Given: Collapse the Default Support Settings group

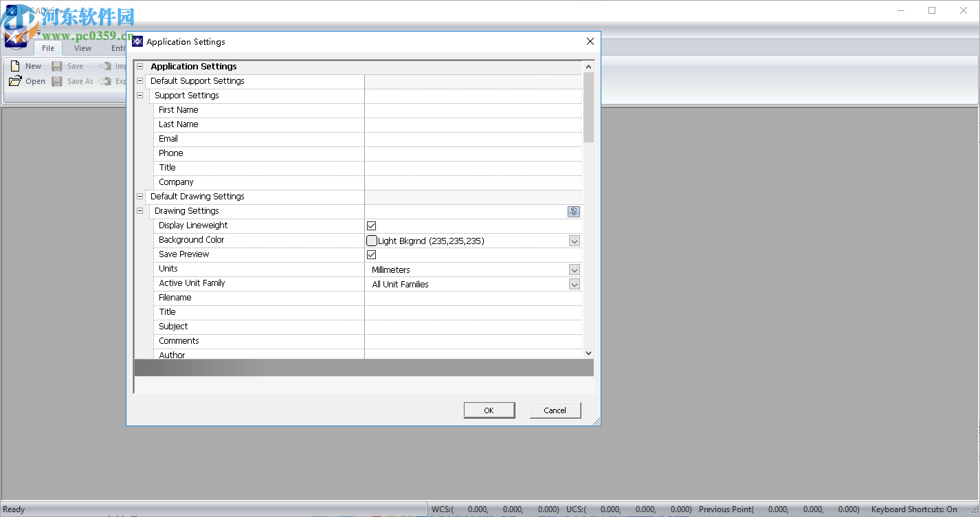Looking at the screenshot, I should [140, 81].
